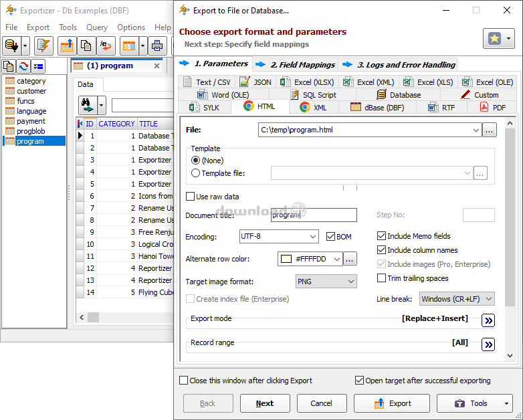Click the open database icon in toolbar
Image resolution: width=523 pixels, height=420 pixels.
pos(11,45)
